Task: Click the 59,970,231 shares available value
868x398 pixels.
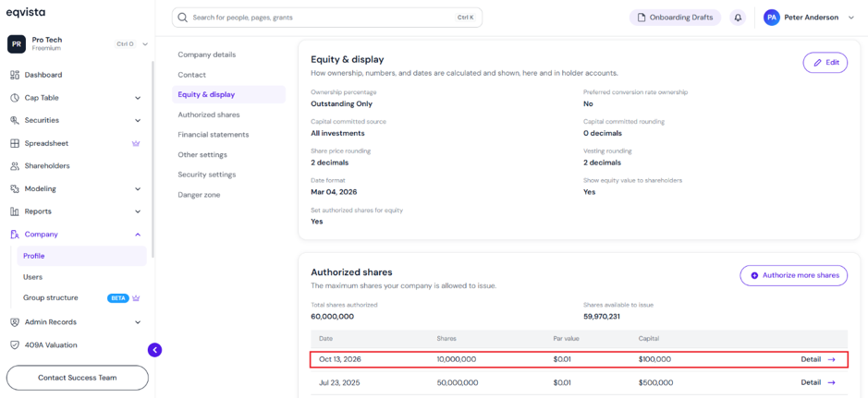Action: [604, 317]
